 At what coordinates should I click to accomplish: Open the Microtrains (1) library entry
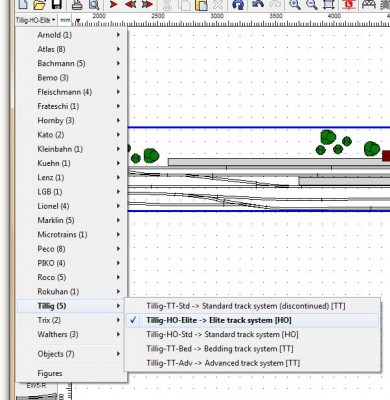point(72,234)
